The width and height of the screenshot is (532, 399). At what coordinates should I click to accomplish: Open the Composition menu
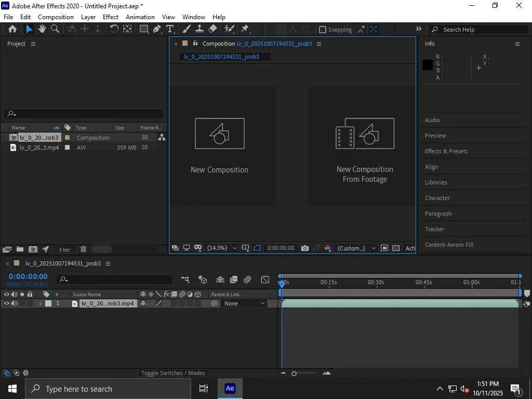(x=56, y=17)
